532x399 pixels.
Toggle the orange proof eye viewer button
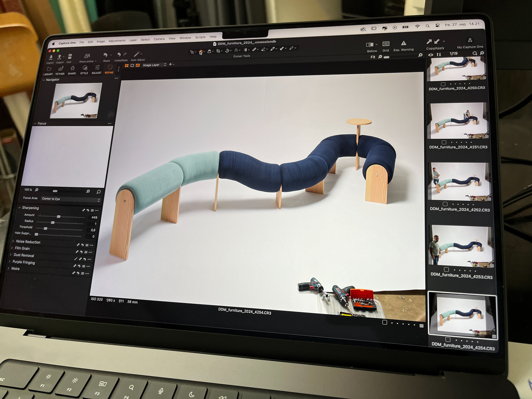138,65
